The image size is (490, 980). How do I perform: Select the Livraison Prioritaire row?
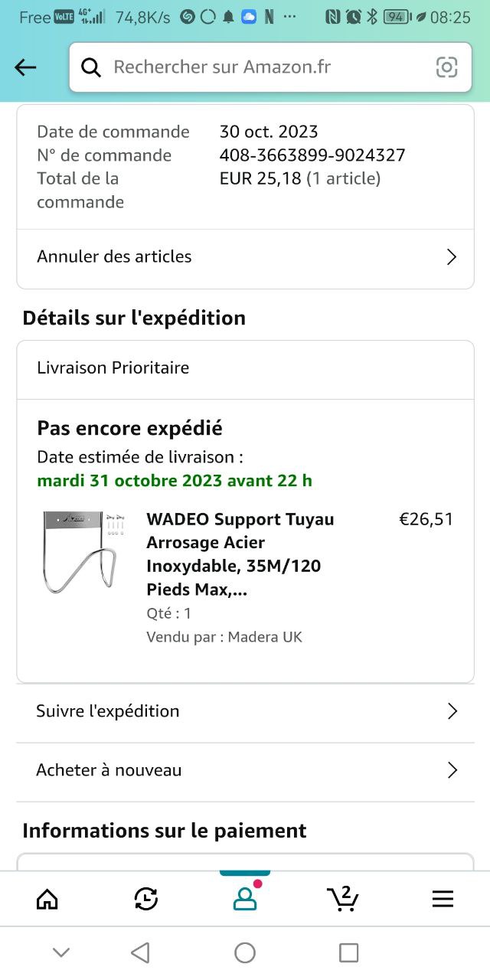coord(245,368)
